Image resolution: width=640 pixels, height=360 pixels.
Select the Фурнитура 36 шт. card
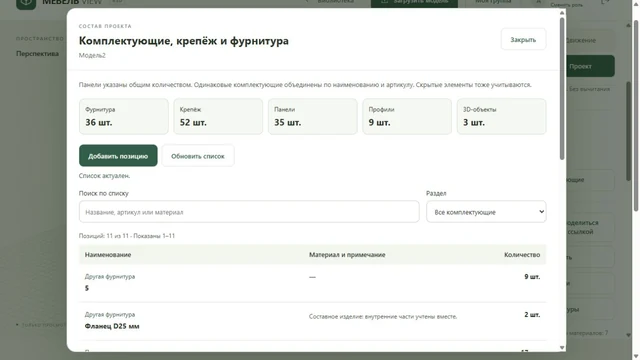124,116
